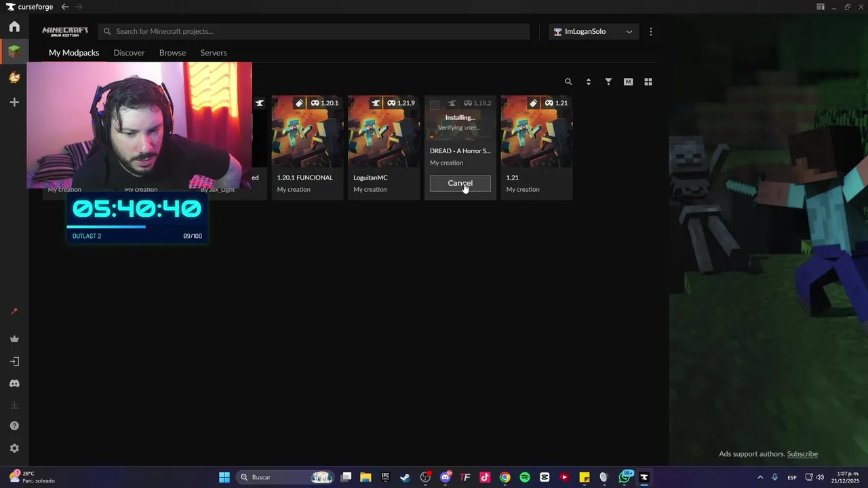
Task: Click the Subscribe link near ads notice
Action: click(802, 454)
